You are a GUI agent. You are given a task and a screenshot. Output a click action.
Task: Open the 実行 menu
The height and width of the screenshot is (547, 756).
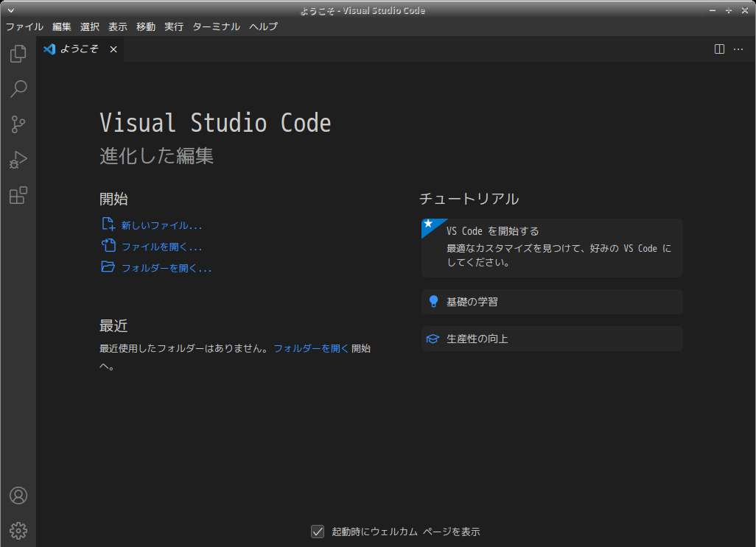click(x=174, y=27)
